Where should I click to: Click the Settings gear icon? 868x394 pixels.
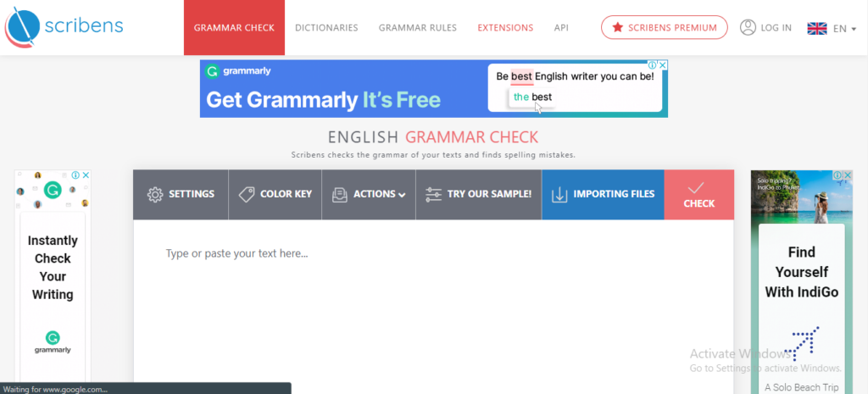pos(155,194)
